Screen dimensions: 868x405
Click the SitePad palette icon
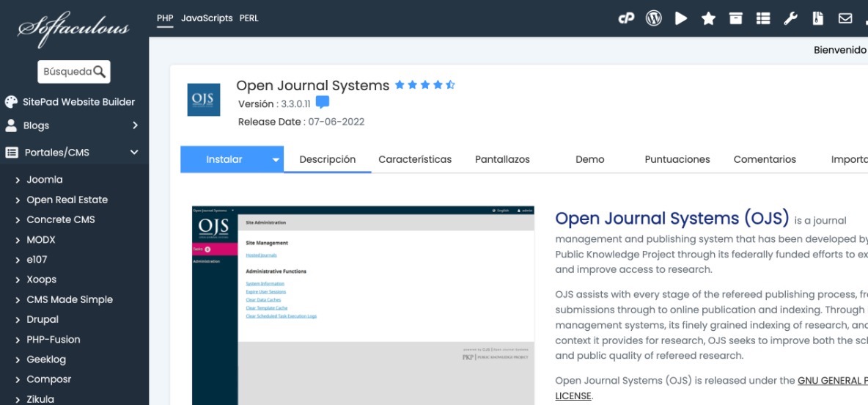click(x=11, y=102)
